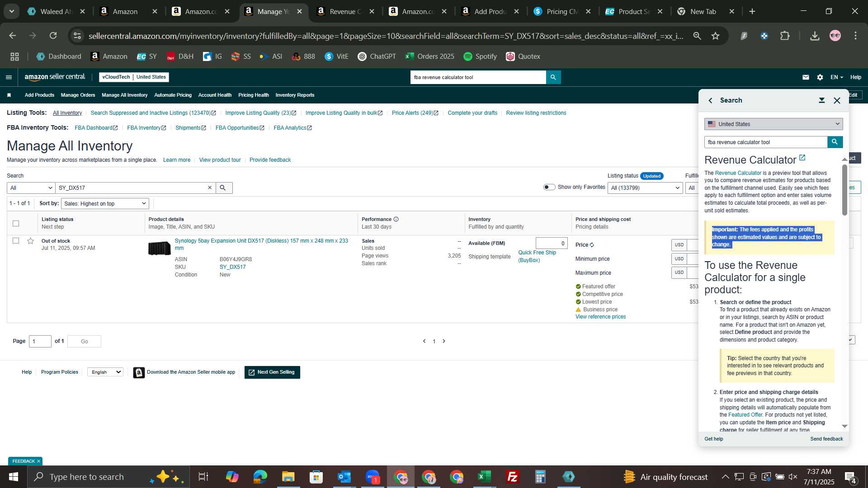Clear the SY_DX517 search term
Screen dimensions: 868x488
coord(210,188)
